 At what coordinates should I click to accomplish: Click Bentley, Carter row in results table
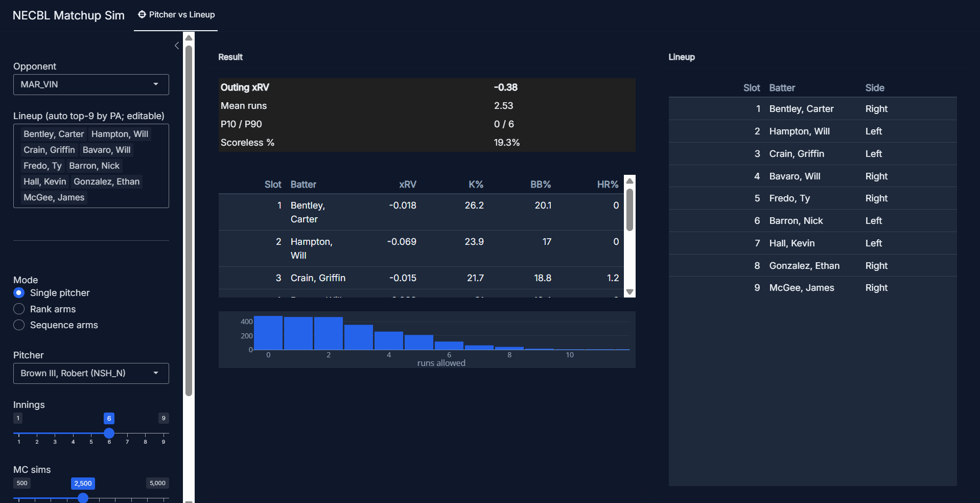(x=422, y=212)
